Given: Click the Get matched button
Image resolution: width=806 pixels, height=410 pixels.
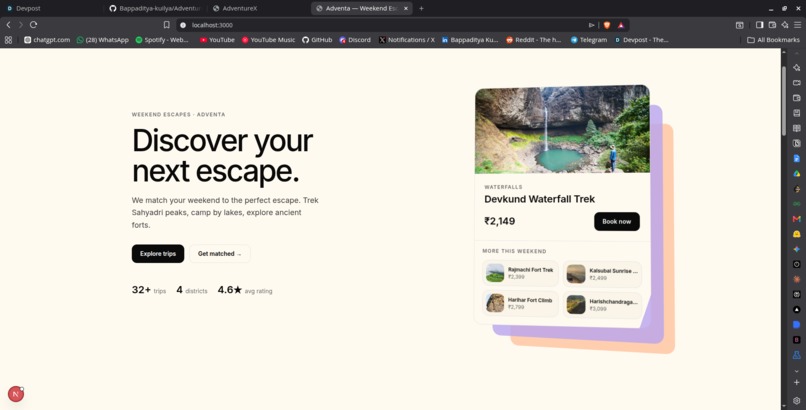Looking at the screenshot, I should point(219,254).
